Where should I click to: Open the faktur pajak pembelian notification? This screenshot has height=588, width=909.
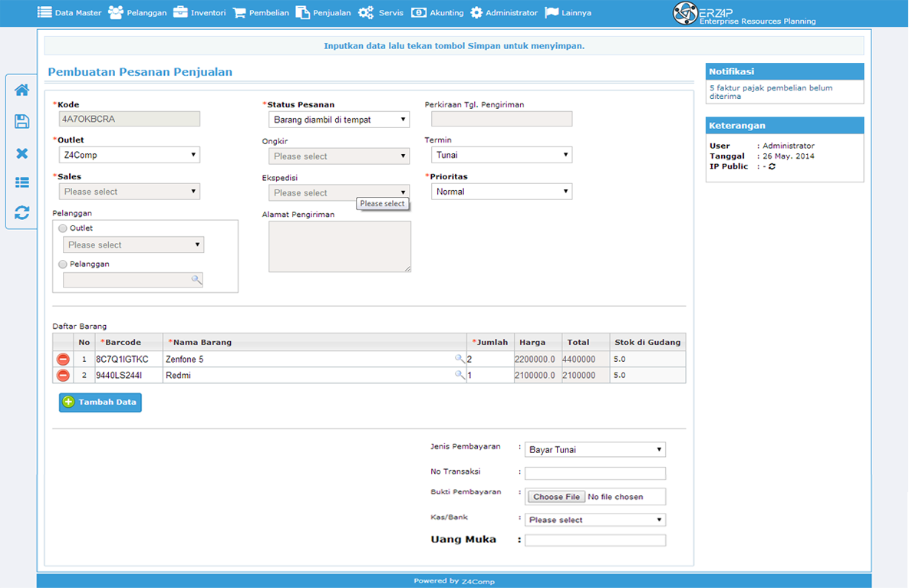coord(771,92)
